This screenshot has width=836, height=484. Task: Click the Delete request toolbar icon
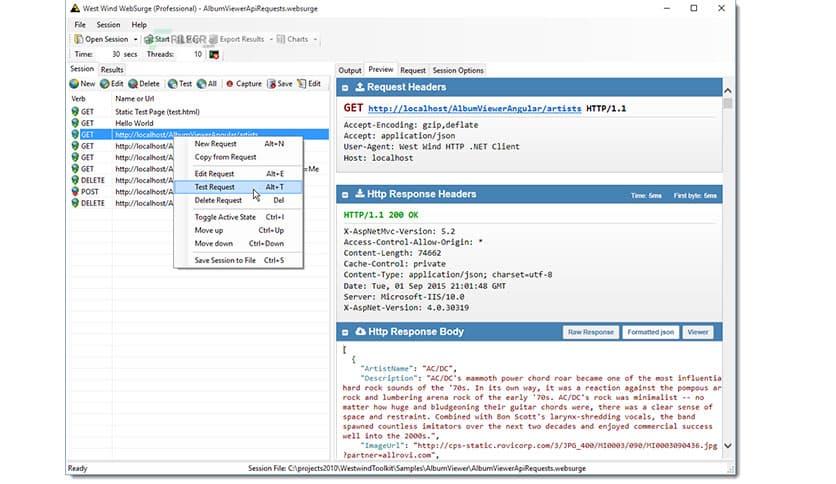coord(132,84)
